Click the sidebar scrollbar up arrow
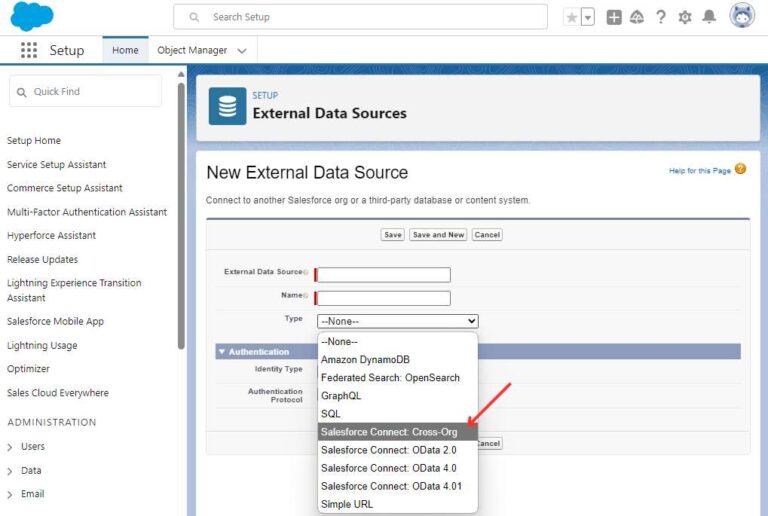Viewport: 768px width, 516px height. click(x=181, y=74)
